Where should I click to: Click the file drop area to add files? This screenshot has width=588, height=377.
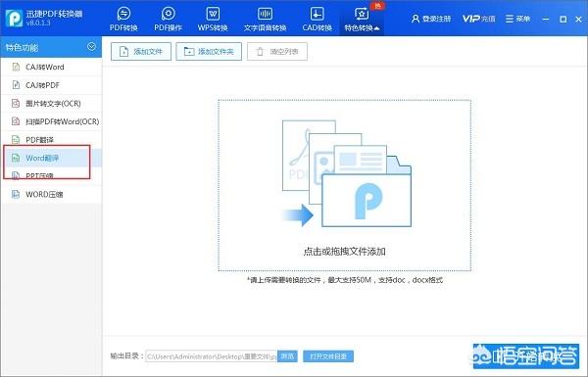(x=344, y=185)
